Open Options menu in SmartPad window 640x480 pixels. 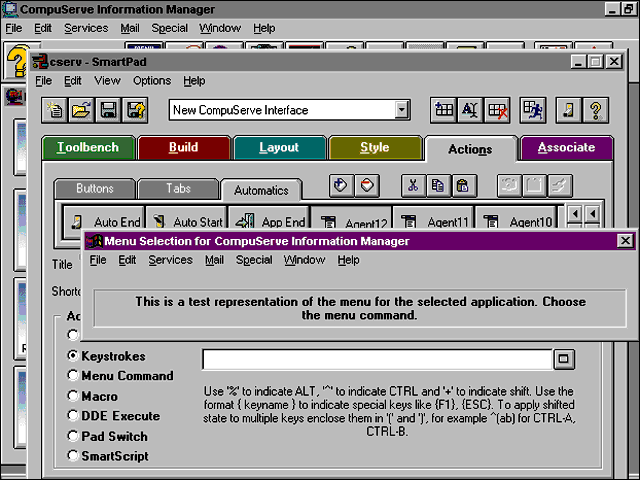(152, 81)
